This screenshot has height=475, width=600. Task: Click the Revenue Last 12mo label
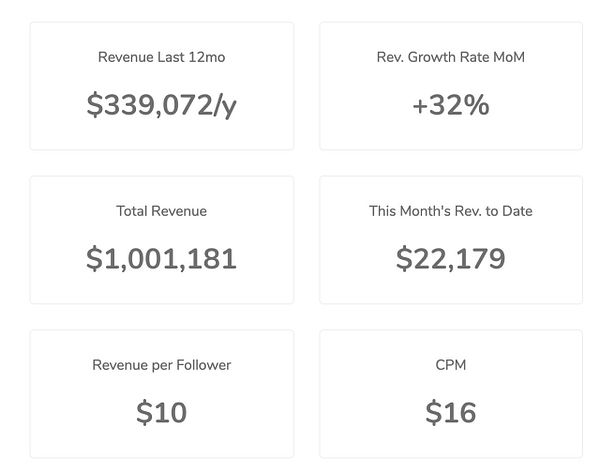click(161, 57)
